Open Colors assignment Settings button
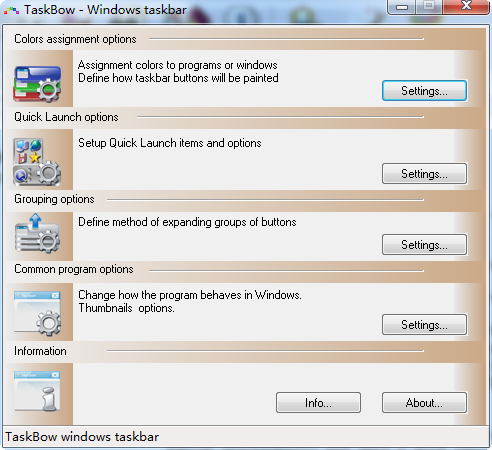The width and height of the screenshot is (492, 450). pyautogui.click(x=424, y=90)
